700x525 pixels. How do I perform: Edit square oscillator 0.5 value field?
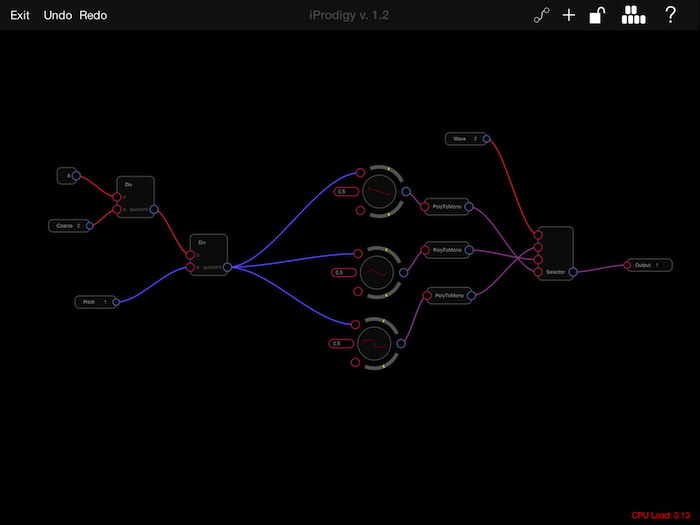tap(341, 344)
